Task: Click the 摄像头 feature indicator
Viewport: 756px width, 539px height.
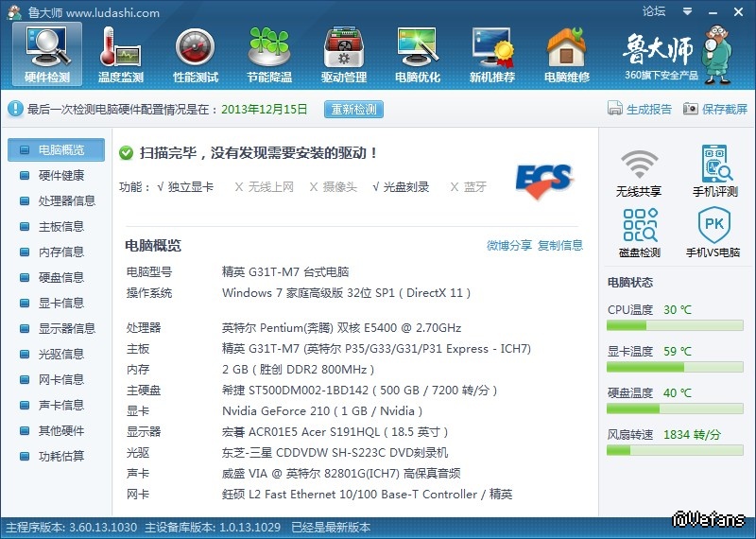Action: [x=334, y=186]
